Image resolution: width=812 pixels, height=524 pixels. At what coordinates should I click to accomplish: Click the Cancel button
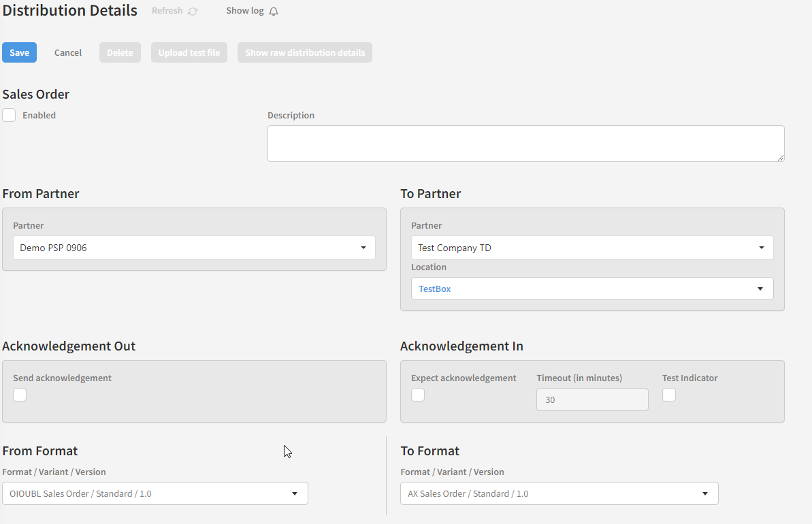[68, 52]
